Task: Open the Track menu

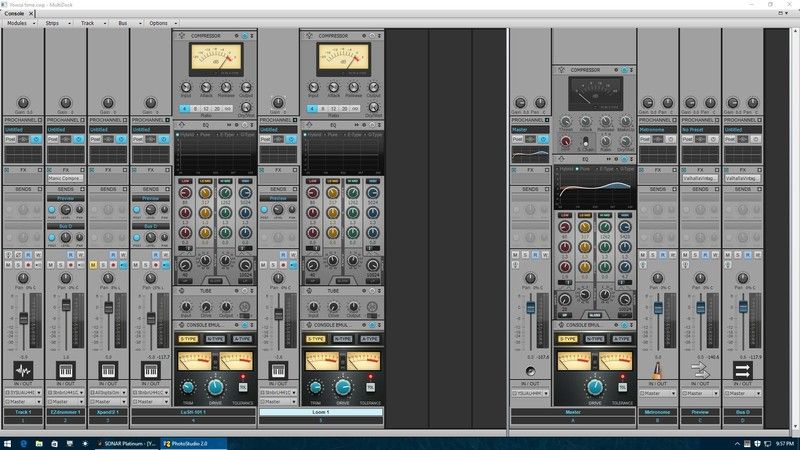Action: click(91, 23)
